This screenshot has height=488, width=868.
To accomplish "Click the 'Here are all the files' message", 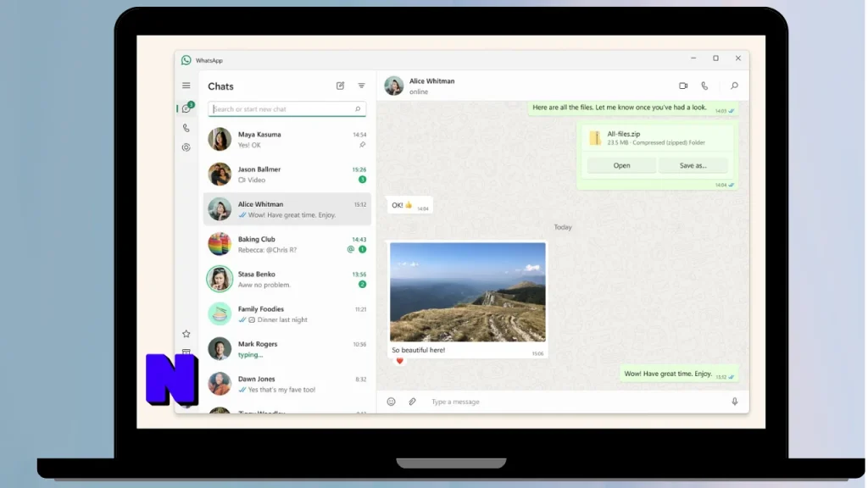I will tap(632, 108).
